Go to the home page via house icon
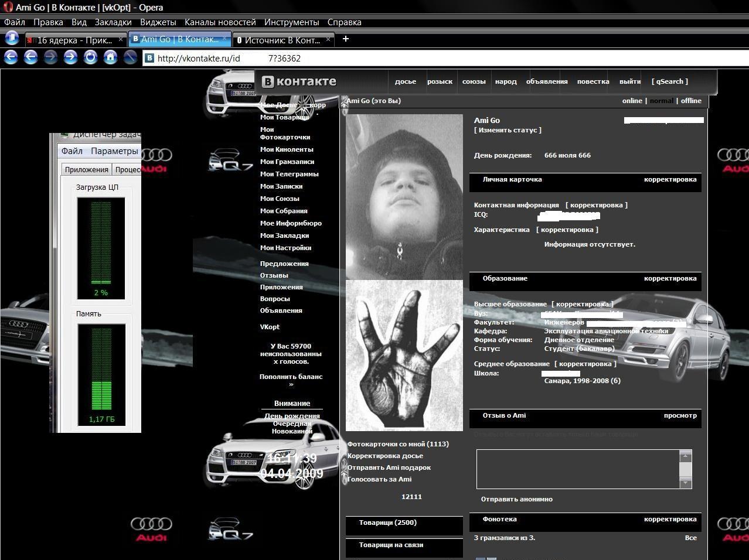 (110, 57)
